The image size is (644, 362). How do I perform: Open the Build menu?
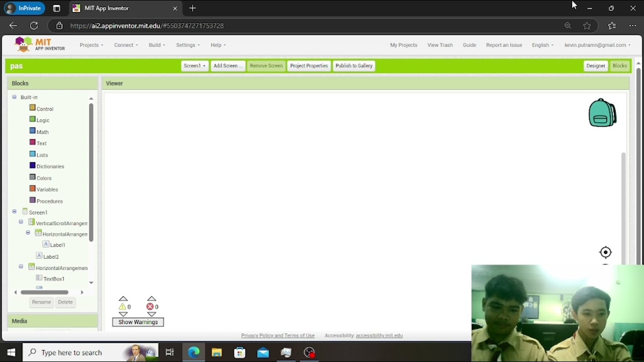click(156, 45)
